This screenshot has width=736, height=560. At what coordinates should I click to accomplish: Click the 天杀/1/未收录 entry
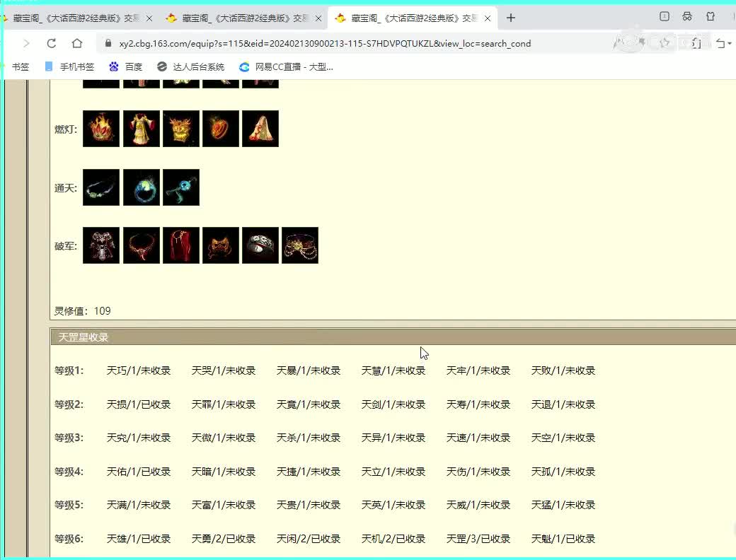pyautogui.click(x=309, y=438)
